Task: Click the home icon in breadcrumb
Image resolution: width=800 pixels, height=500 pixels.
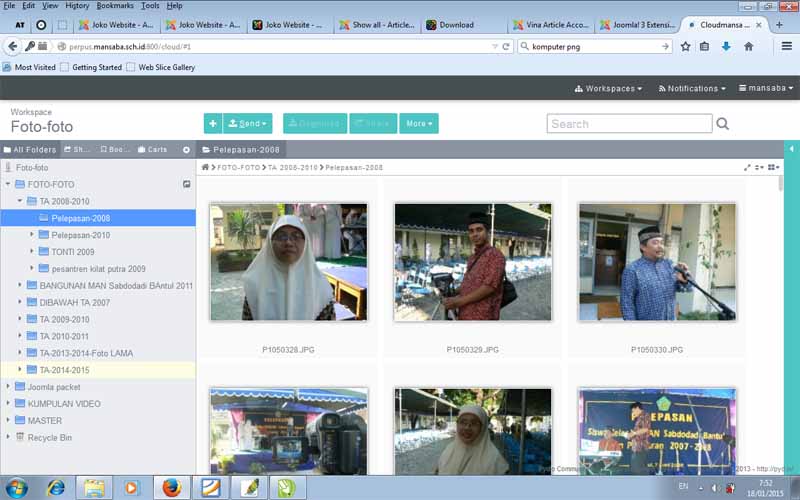Action: [206, 167]
